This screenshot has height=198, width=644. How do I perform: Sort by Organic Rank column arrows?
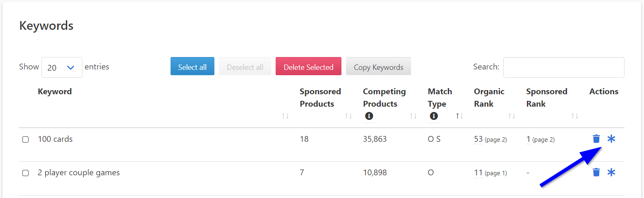tap(512, 116)
